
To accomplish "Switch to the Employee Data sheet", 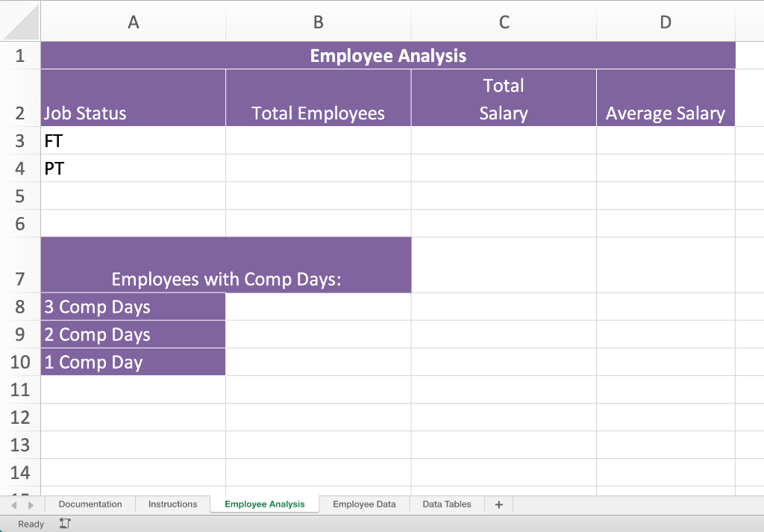I will [x=363, y=504].
